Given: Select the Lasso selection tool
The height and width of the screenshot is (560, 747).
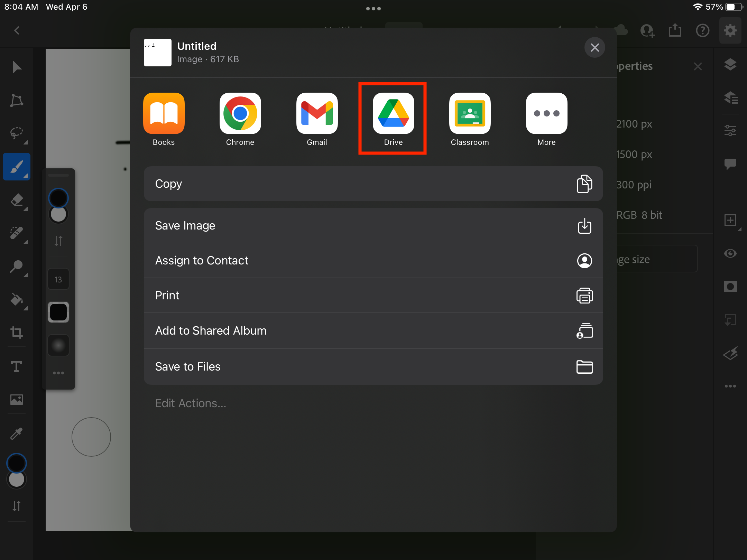Looking at the screenshot, I should (x=16, y=133).
